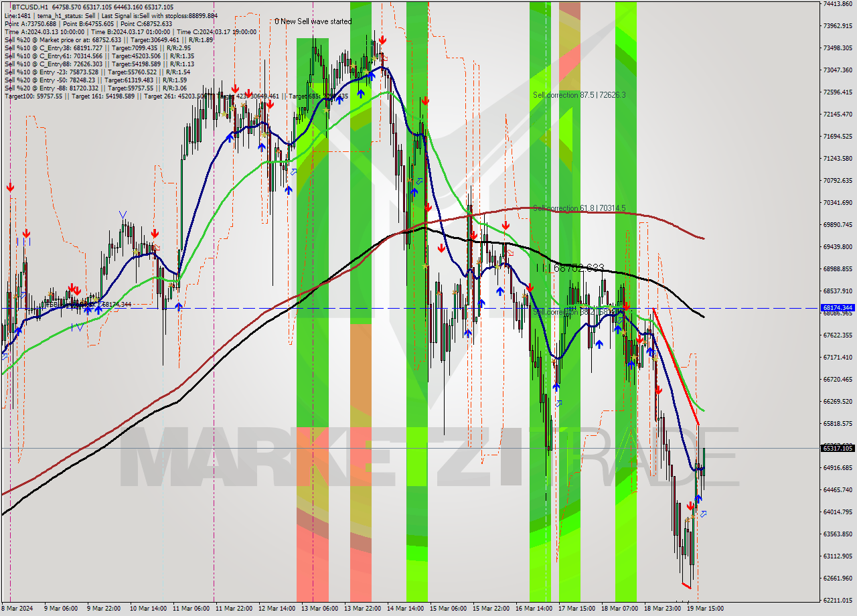Click price axis value 67171.410
Viewport: 857px width, 616px height.
tap(837, 357)
